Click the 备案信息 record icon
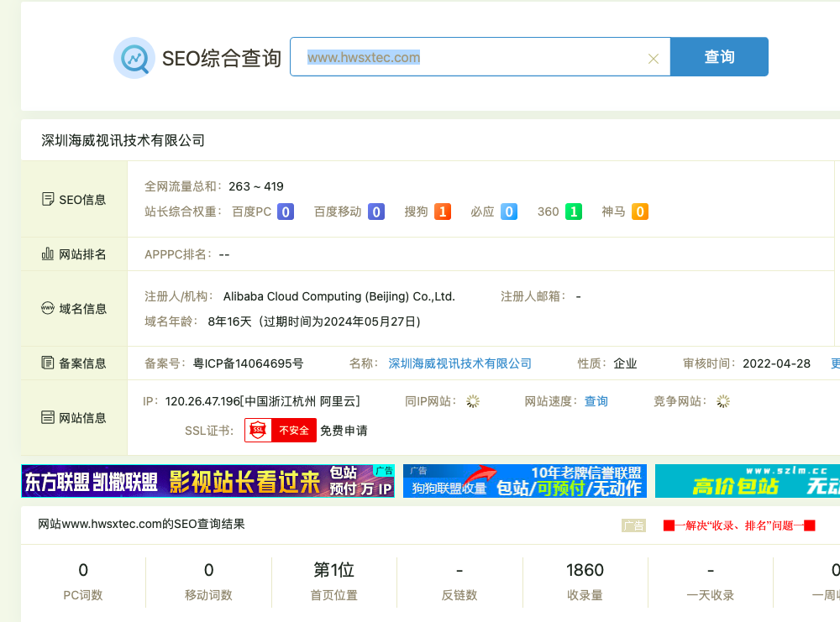Image resolution: width=840 pixels, height=622 pixels. click(48, 363)
